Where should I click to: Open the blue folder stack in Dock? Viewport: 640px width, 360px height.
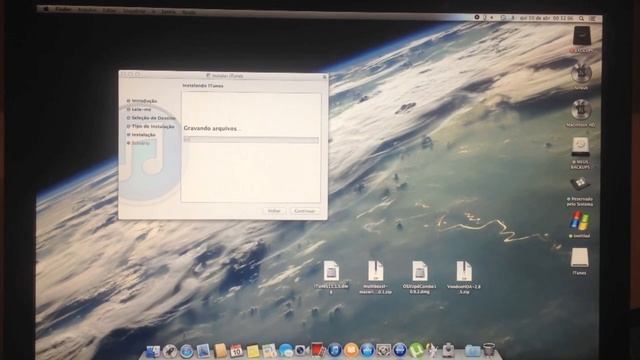(472, 350)
